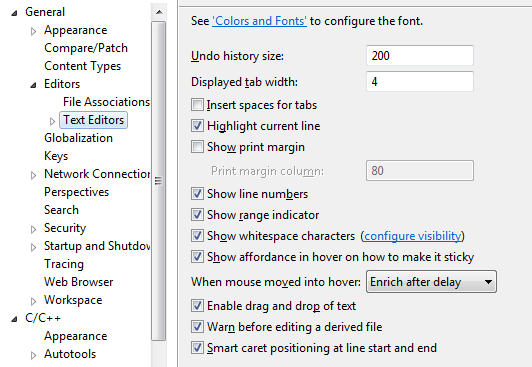Viewport: 532px width, 367px height.
Task: Collapse the Editors tree node
Action: [33, 85]
